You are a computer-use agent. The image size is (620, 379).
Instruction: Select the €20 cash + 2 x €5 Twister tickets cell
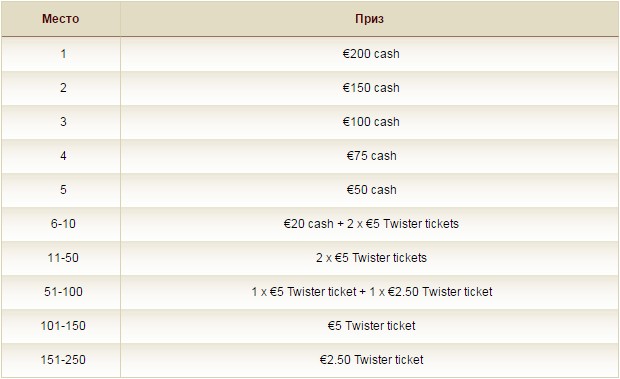370,224
